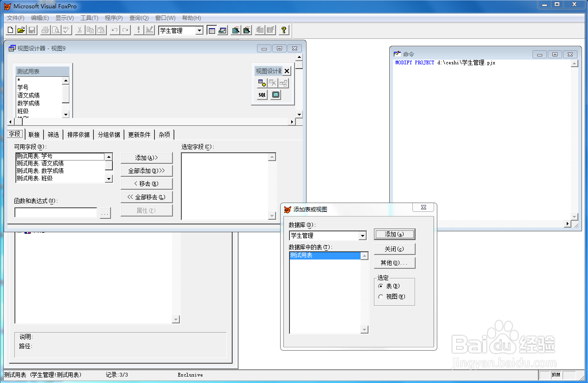This screenshot has height=383, width=588.
Task: Click the Modify Form ruler icon
Action: [x=149, y=30]
